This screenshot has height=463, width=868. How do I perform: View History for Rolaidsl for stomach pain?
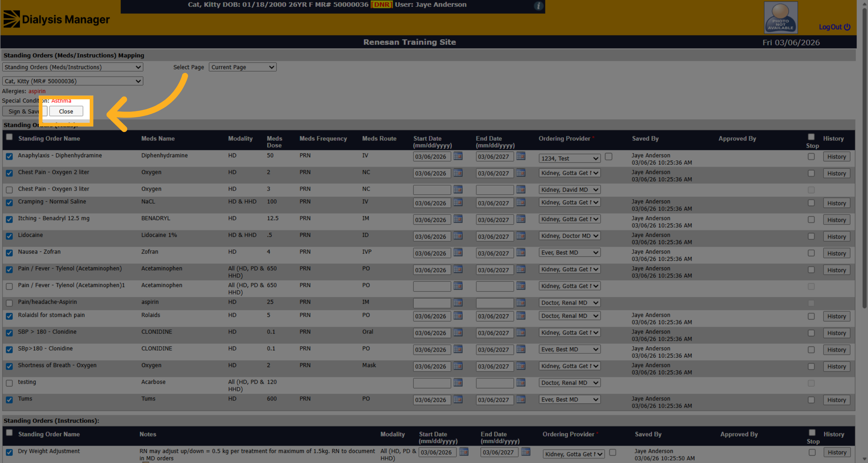(x=837, y=316)
